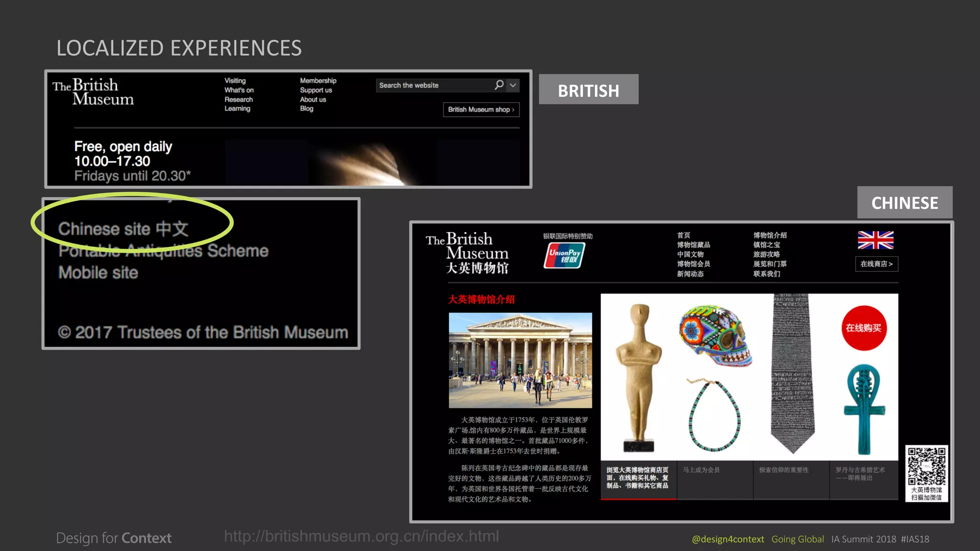Click the WeChat QR code
This screenshot has width=980, height=551.
[927, 467]
